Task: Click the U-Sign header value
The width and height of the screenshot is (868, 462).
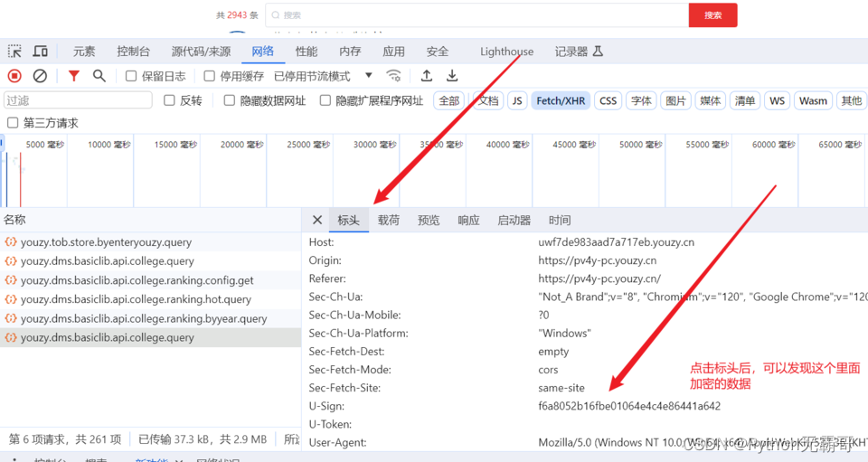Action: [629, 406]
